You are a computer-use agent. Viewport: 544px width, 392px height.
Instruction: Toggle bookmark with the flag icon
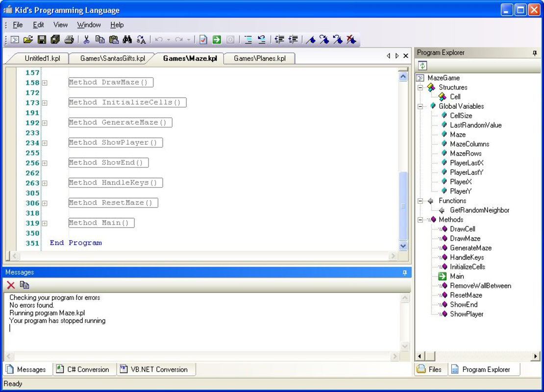(311, 40)
